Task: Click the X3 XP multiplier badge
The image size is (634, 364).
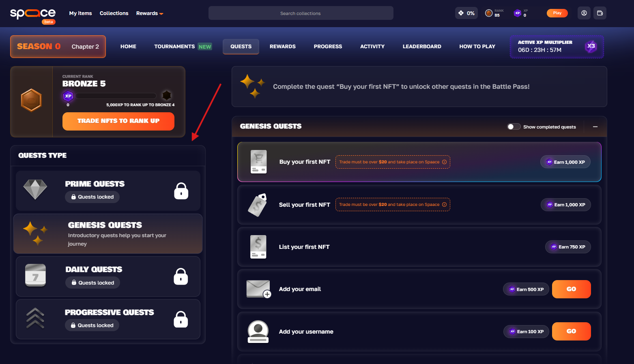Action: tap(591, 46)
